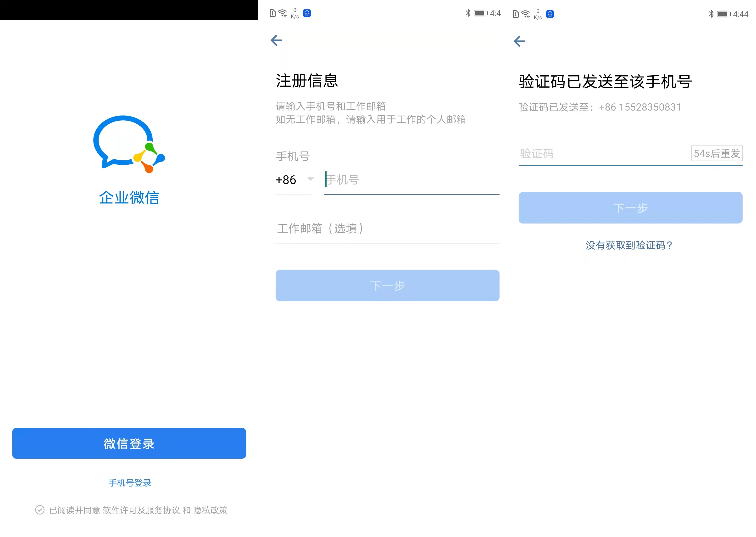The height and width of the screenshot is (537, 756).
Task: Tap battery icon on verification screen
Action: tap(724, 14)
